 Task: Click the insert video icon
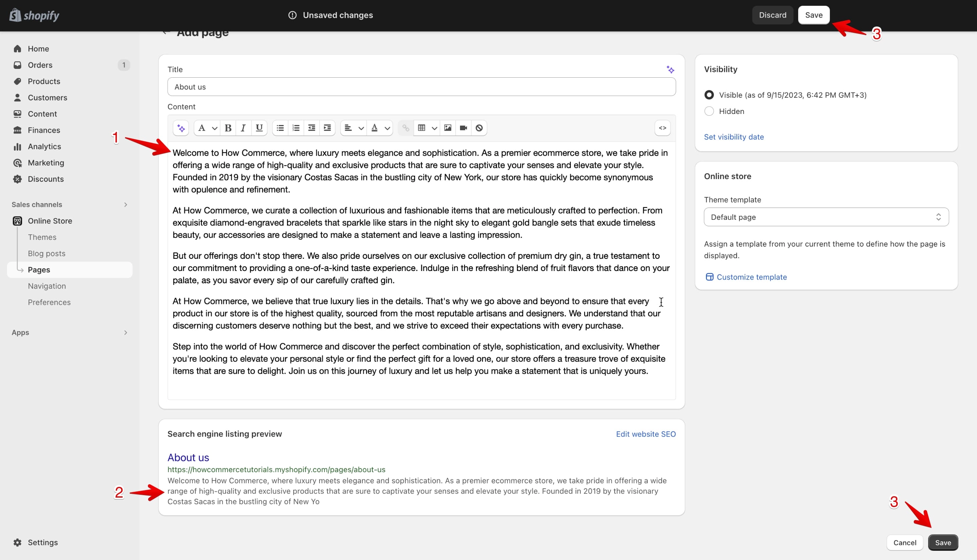click(x=463, y=128)
